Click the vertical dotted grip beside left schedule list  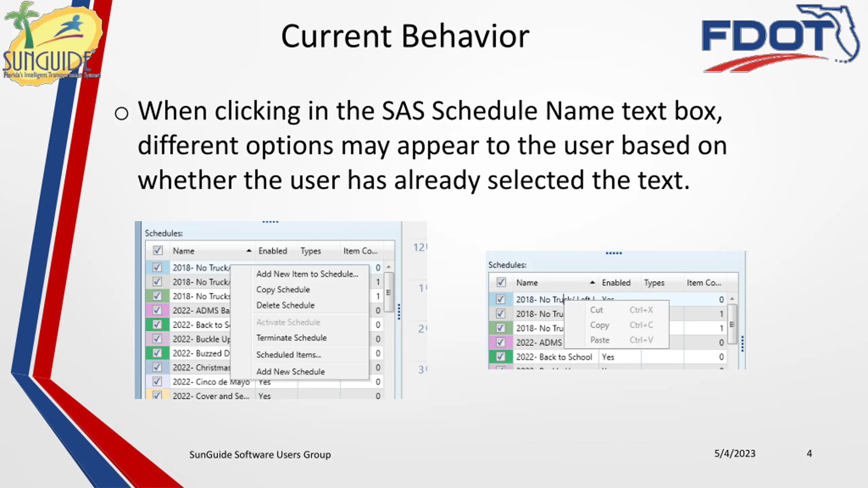(x=399, y=312)
